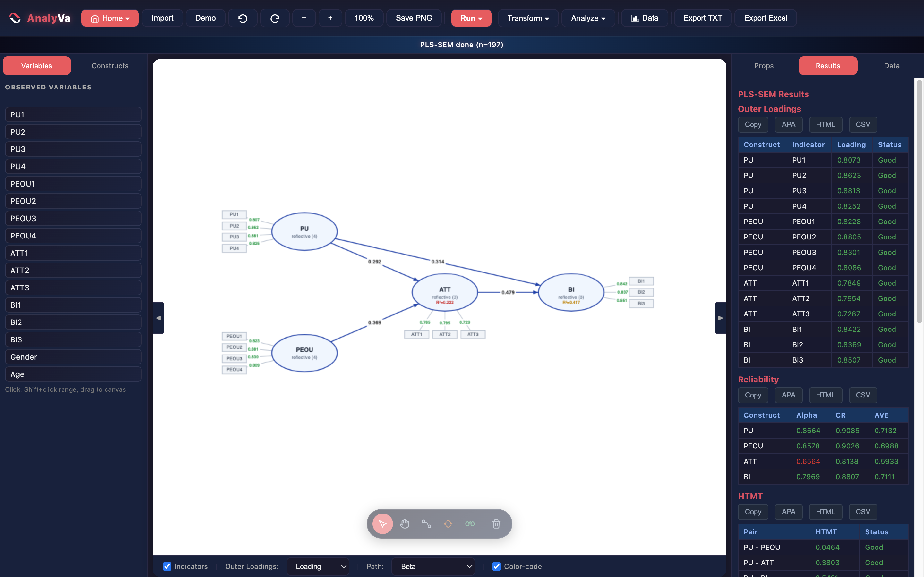
Task: Open the Outer Loadings dropdown
Action: [318, 566]
